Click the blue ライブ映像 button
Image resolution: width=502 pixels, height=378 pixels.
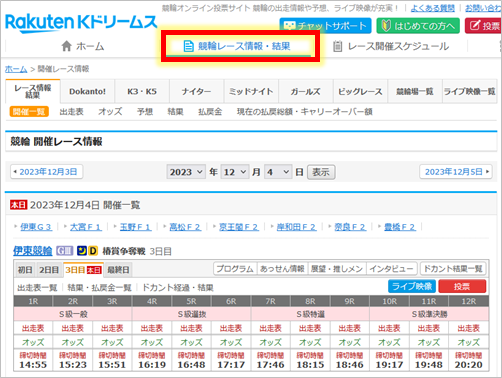pyautogui.click(x=412, y=286)
